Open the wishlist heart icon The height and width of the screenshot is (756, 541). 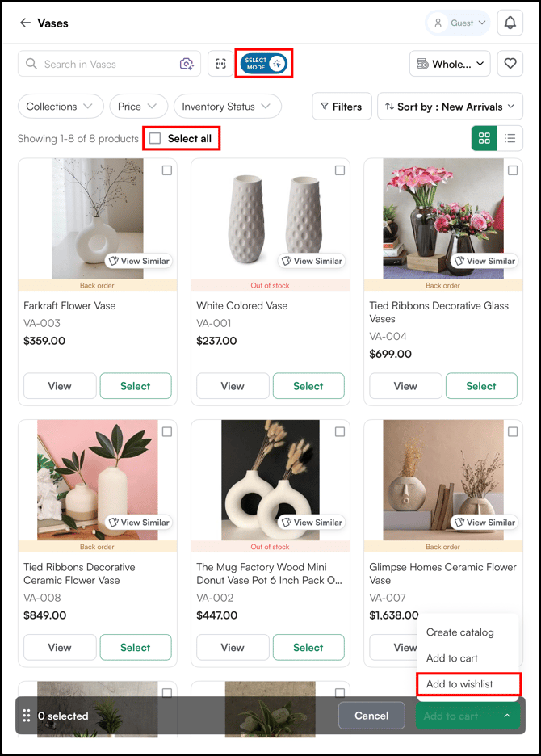(510, 64)
